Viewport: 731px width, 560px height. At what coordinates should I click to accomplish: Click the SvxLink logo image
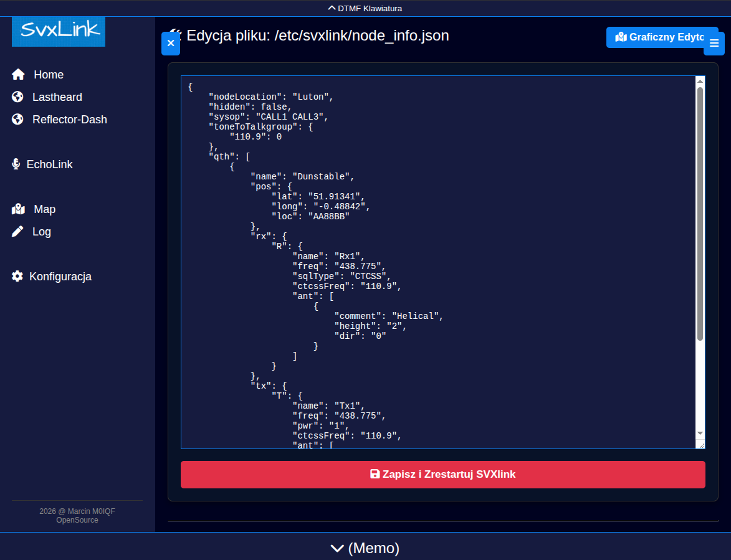pos(59,31)
